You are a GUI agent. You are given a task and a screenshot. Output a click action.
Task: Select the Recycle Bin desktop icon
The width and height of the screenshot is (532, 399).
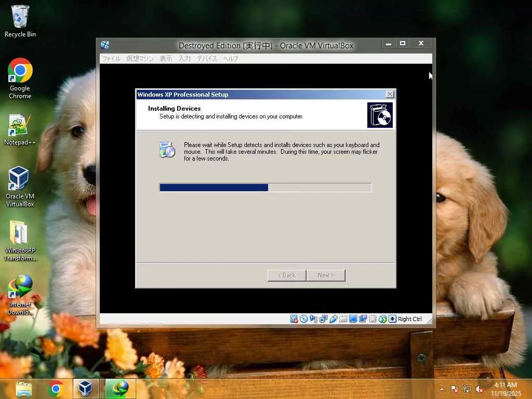click(20, 21)
